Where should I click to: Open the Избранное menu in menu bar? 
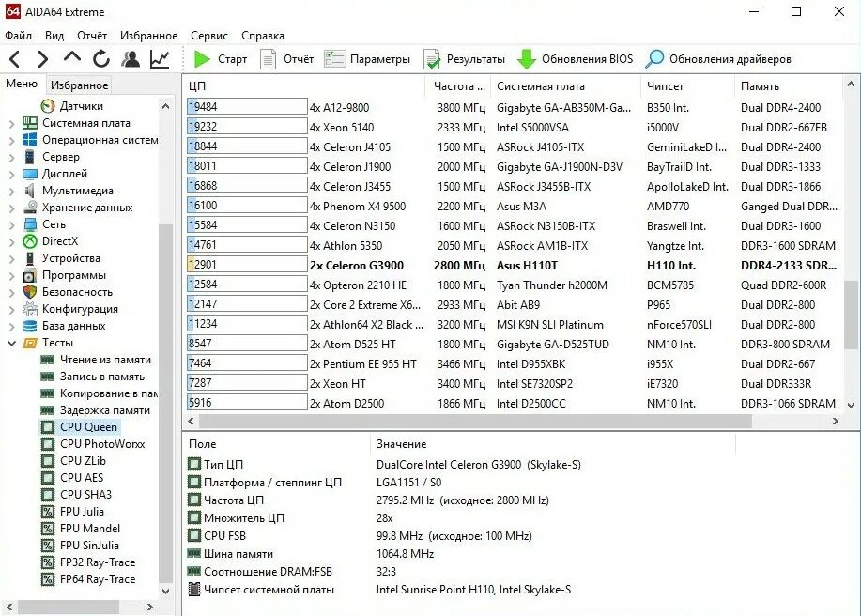pyautogui.click(x=148, y=35)
